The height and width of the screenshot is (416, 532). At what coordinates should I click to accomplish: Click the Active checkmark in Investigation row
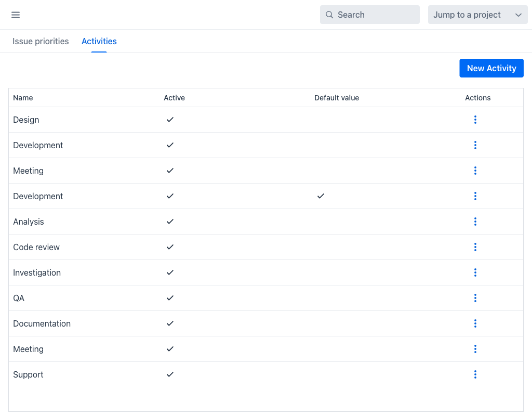(170, 272)
